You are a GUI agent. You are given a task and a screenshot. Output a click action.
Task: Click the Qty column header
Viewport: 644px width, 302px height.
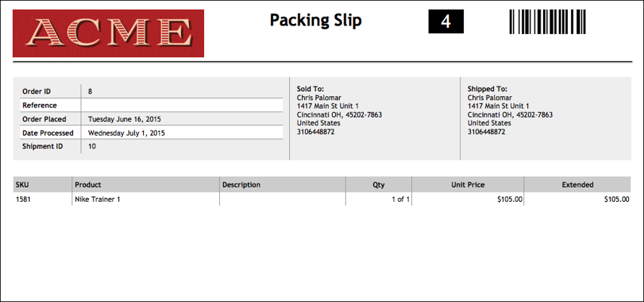(x=379, y=185)
